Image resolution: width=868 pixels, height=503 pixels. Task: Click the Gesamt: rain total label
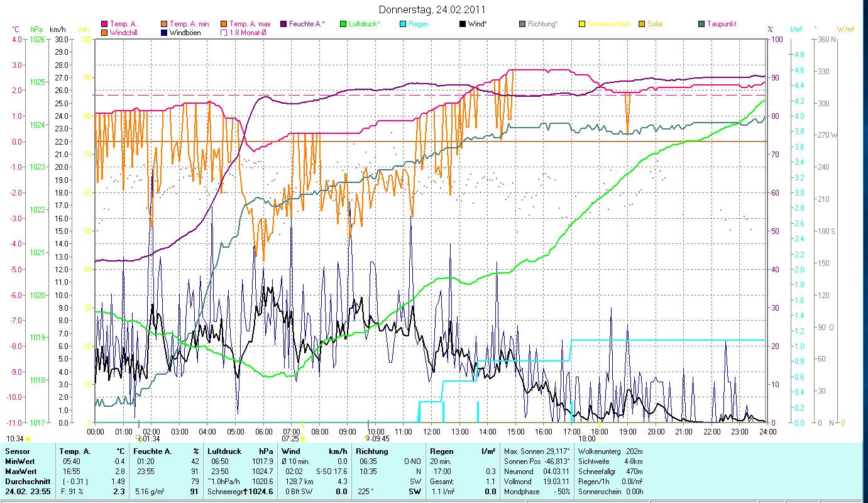[442, 481]
